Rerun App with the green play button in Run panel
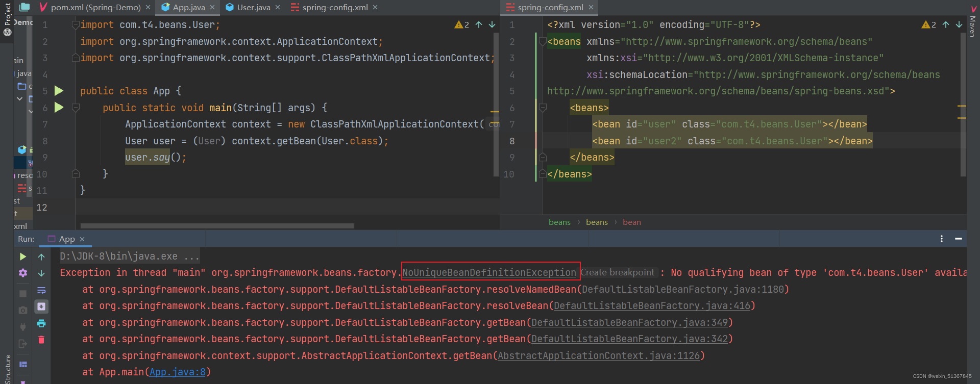Screen dimensions: 980x384 pyautogui.click(x=23, y=257)
